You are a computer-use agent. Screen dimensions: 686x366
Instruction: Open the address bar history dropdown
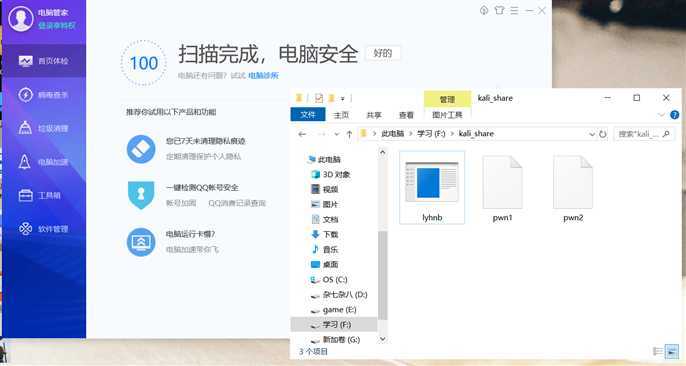tap(592, 134)
